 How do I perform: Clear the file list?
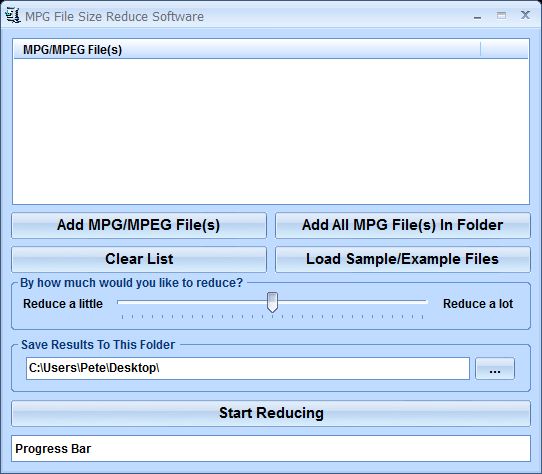[139, 259]
